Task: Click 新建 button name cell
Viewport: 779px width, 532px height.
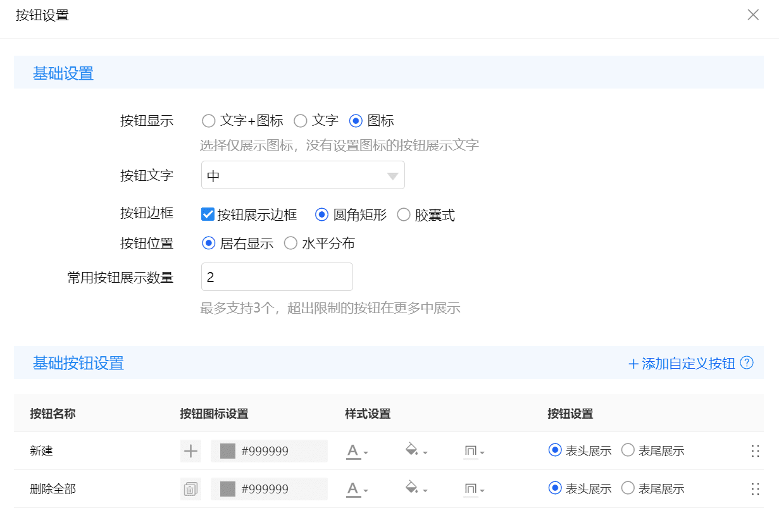Action: (42, 451)
